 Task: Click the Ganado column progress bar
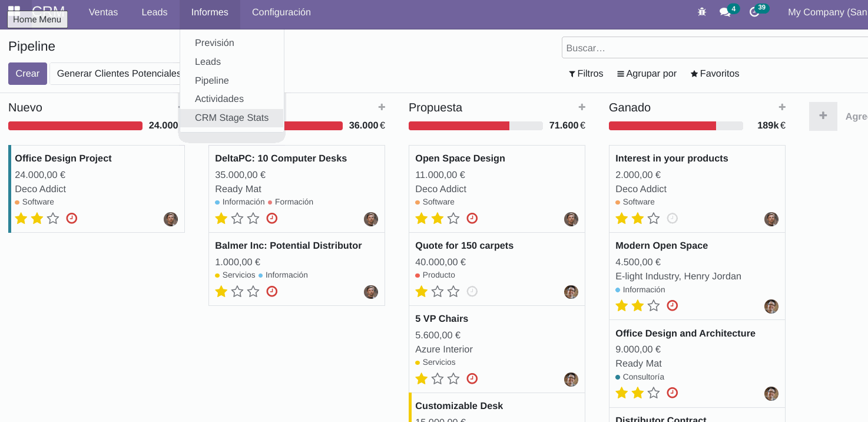[x=676, y=126]
